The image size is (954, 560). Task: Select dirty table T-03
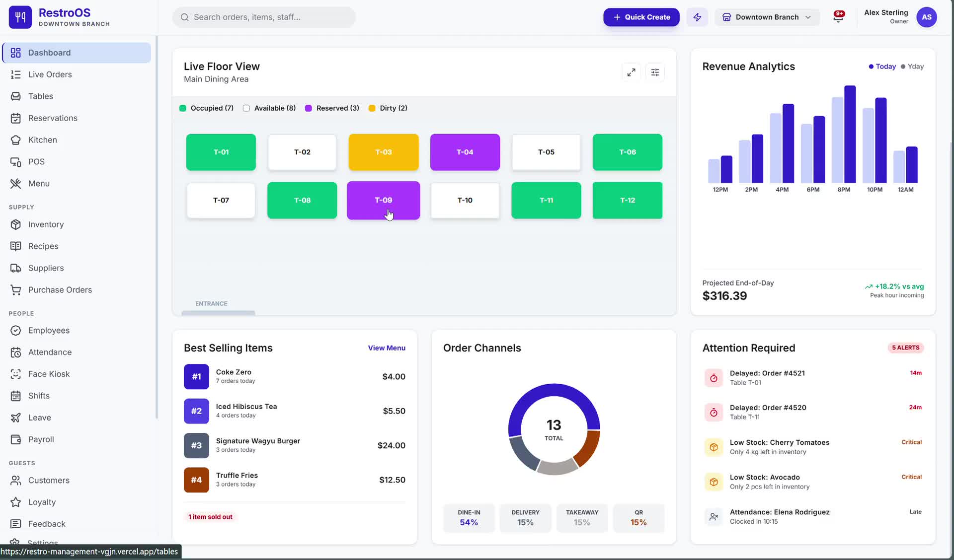(383, 152)
